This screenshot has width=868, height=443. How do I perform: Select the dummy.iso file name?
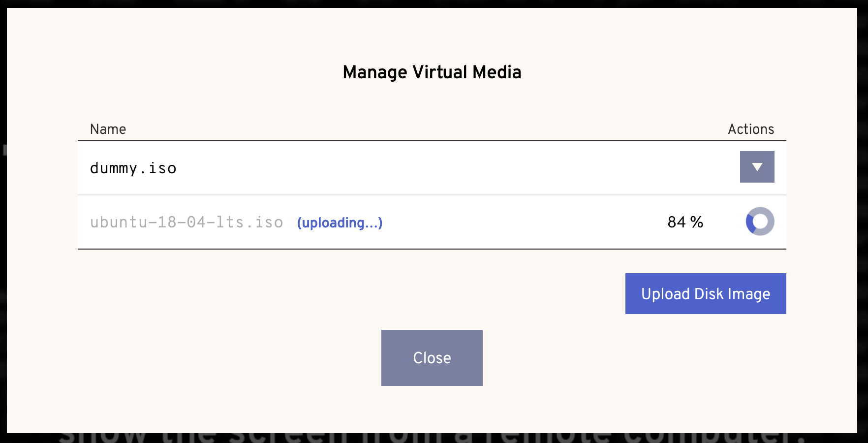pyautogui.click(x=133, y=168)
